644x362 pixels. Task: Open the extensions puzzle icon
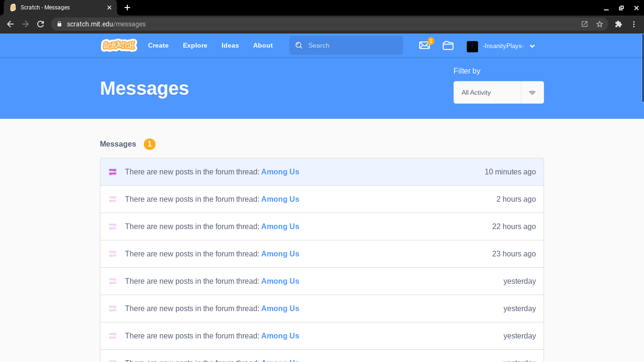619,24
